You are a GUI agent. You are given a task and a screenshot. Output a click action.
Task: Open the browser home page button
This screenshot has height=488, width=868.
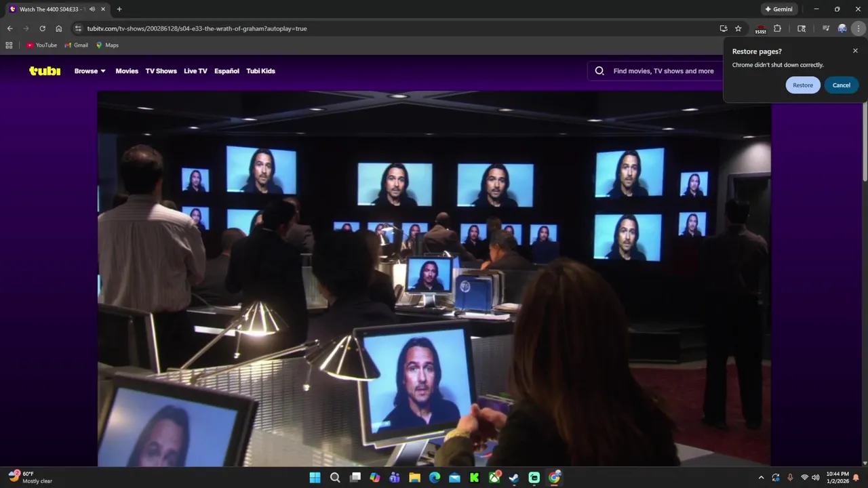59,28
